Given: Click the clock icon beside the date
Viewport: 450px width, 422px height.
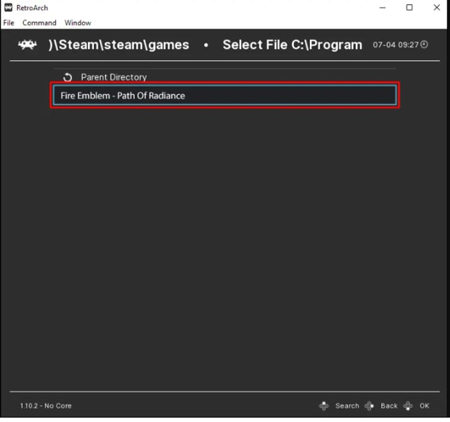Looking at the screenshot, I should 424,44.
